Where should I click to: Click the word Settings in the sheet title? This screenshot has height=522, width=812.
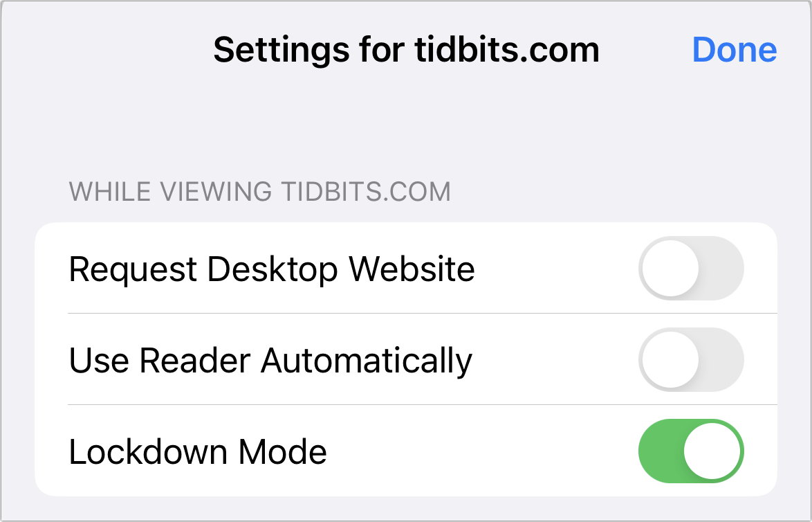[x=282, y=51]
